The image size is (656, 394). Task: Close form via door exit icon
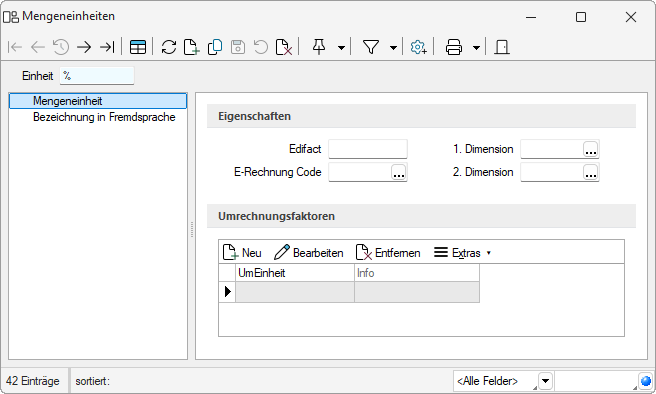(502, 47)
